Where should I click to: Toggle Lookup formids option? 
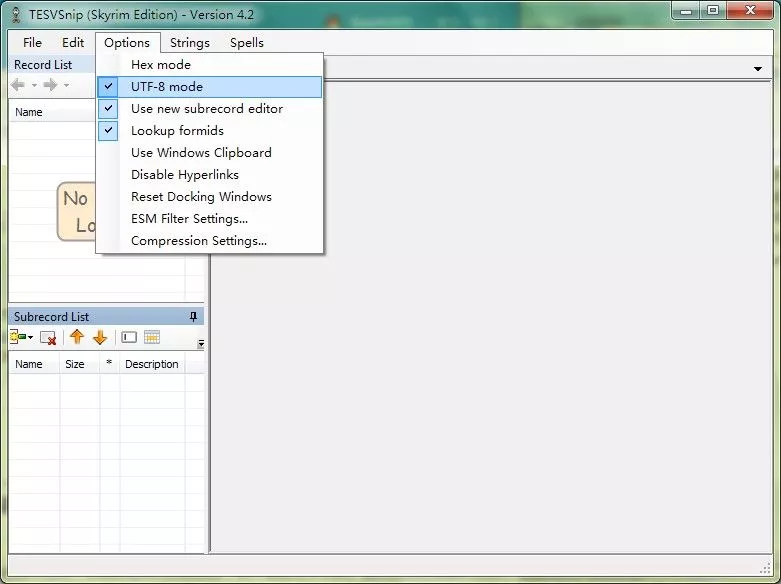[210, 131]
